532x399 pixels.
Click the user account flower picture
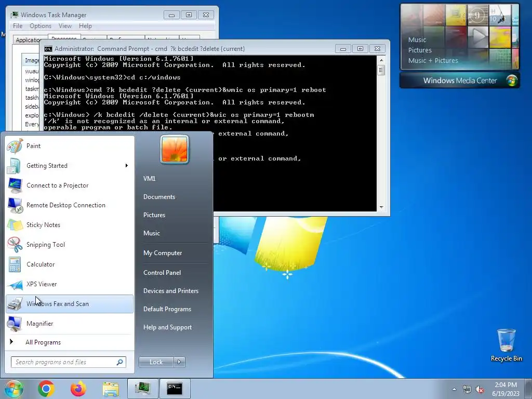tap(175, 149)
